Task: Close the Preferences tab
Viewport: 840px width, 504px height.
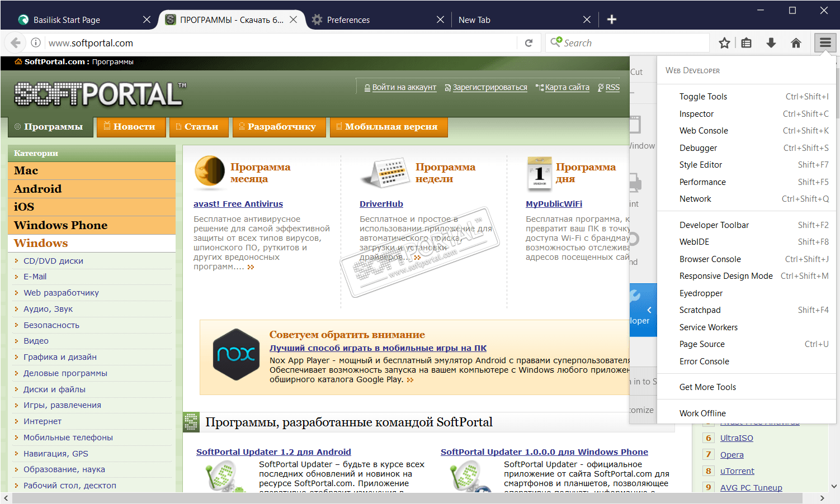Action: 440,20
